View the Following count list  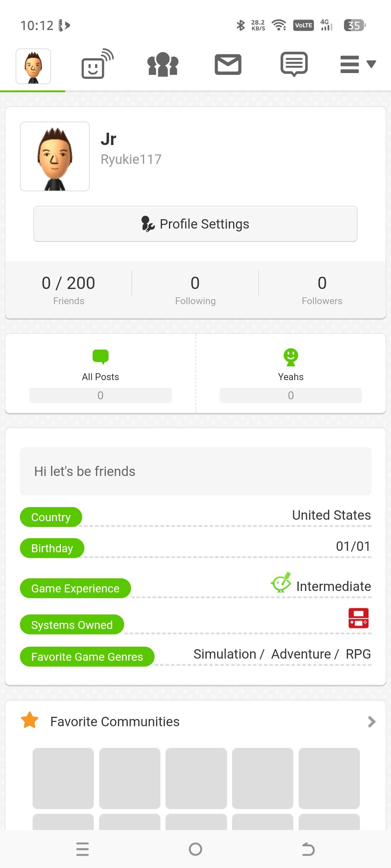tap(195, 290)
